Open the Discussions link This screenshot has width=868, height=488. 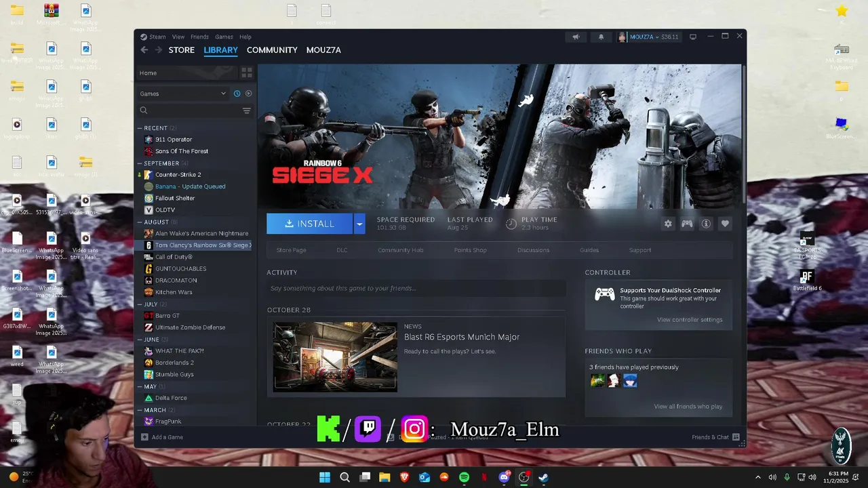pos(533,250)
